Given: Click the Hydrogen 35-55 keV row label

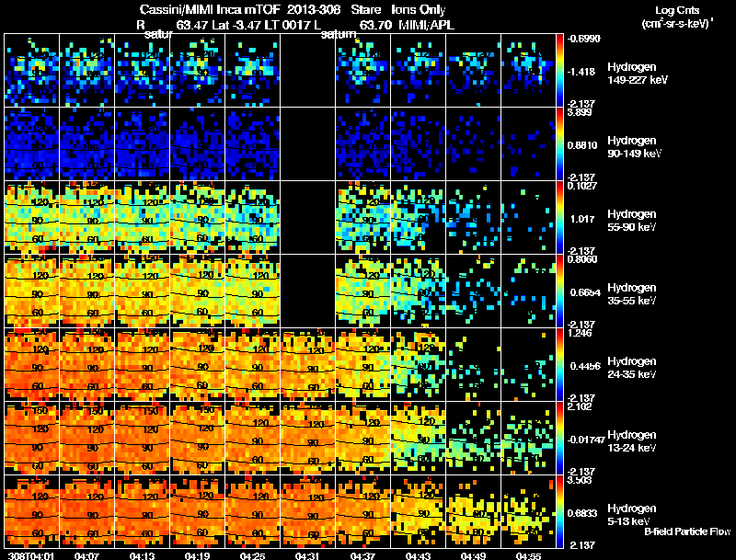Looking at the screenshot, I should tap(632, 294).
